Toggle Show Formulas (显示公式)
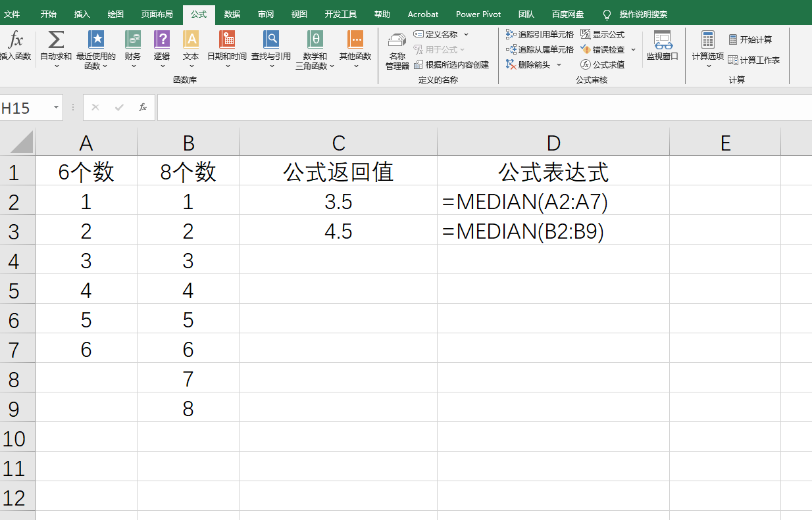 point(603,34)
